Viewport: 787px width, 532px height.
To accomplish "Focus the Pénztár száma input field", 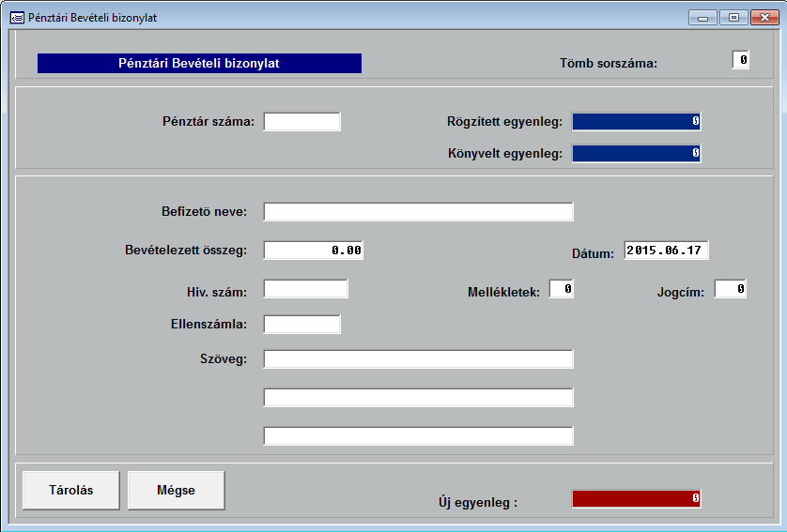I will point(302,122).
